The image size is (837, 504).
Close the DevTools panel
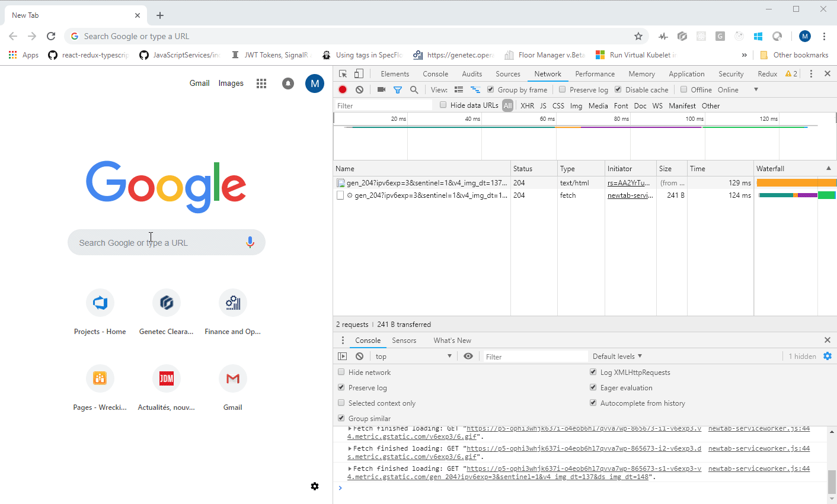tap(828, 74)
